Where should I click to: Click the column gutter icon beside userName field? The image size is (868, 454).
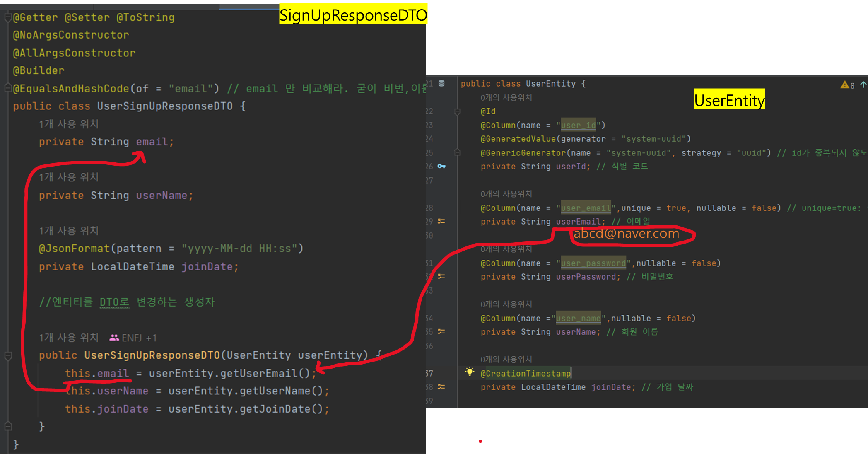pos(441,331)
